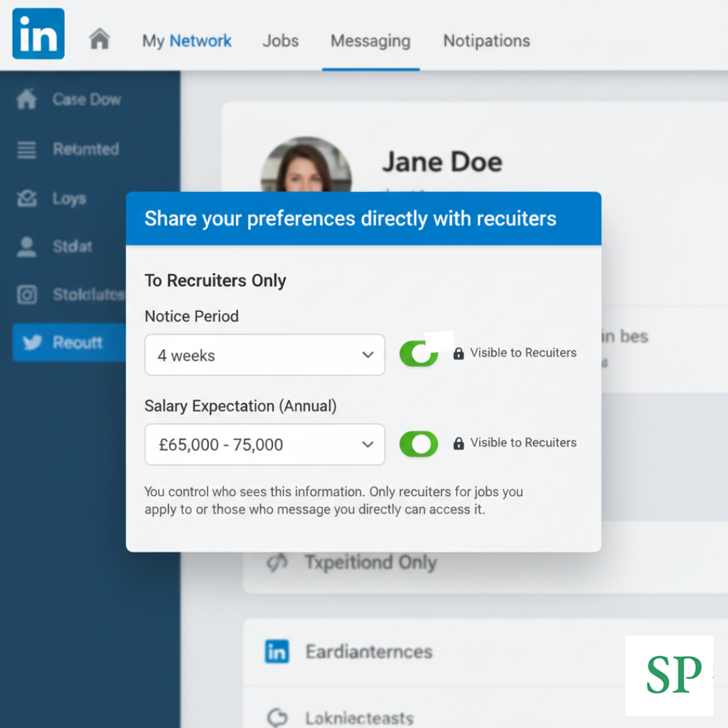
Task: Click the Loys envelope icon in sidebar
Action: tap(26, 199)
